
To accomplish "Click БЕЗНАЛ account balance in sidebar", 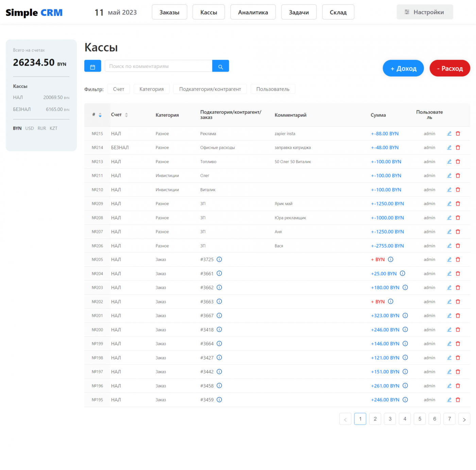I will click(x=41, y=109).
